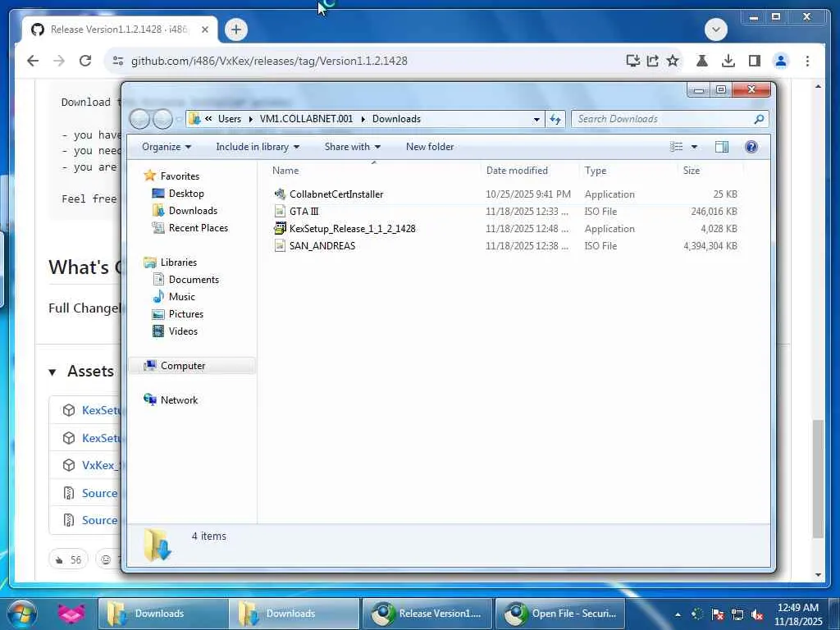Show hidden tray icons arrow
Image resolution: width=840 pixels, height=630 pixels.
click(678, 615)
